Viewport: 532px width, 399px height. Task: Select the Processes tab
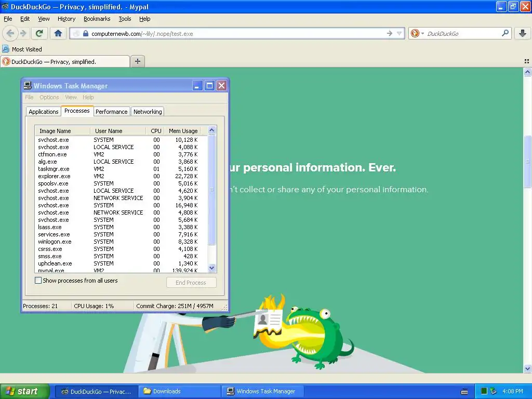pos(77,111)
